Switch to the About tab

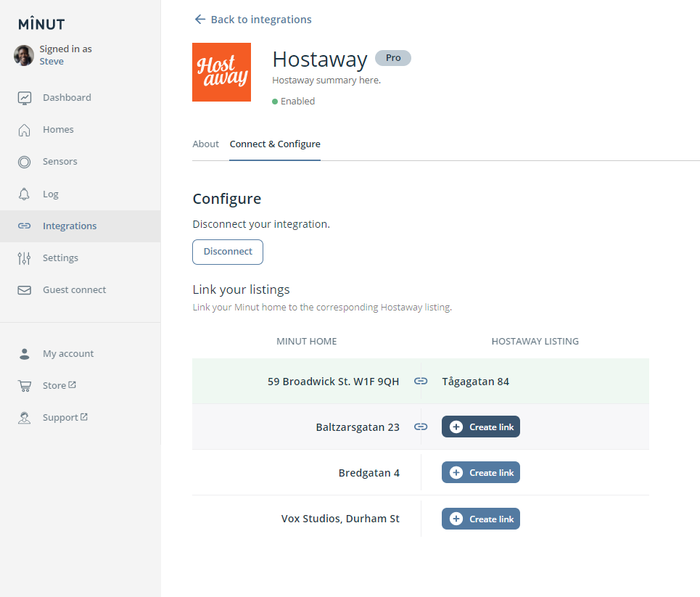[x=206, y=144]
